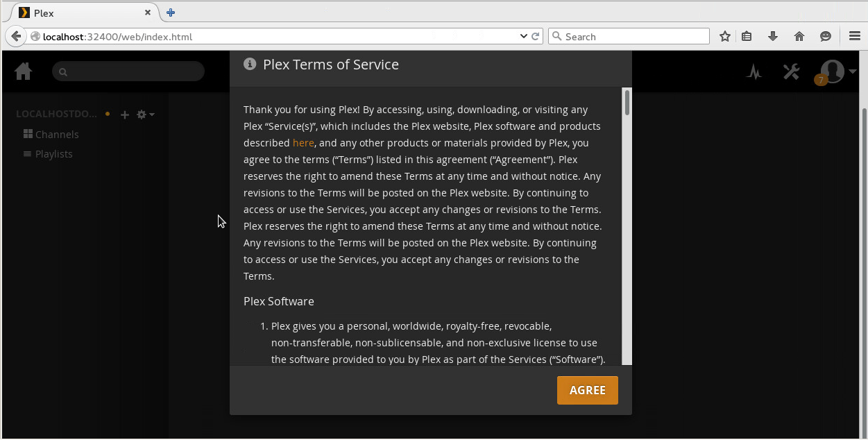Open the browser hamburger menu
Image resolution: width=868 pixels, height=440 pixels.
tap(855, 35)
